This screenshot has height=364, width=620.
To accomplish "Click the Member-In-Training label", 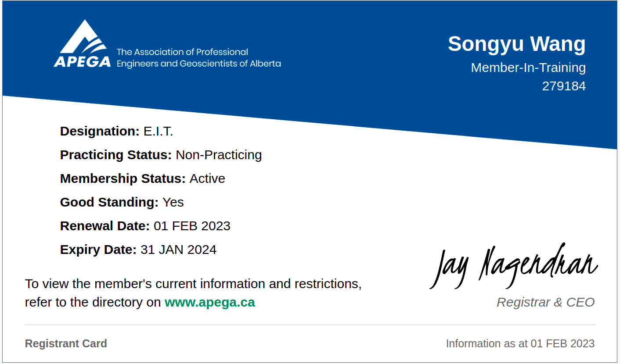I will click(528, 68).
